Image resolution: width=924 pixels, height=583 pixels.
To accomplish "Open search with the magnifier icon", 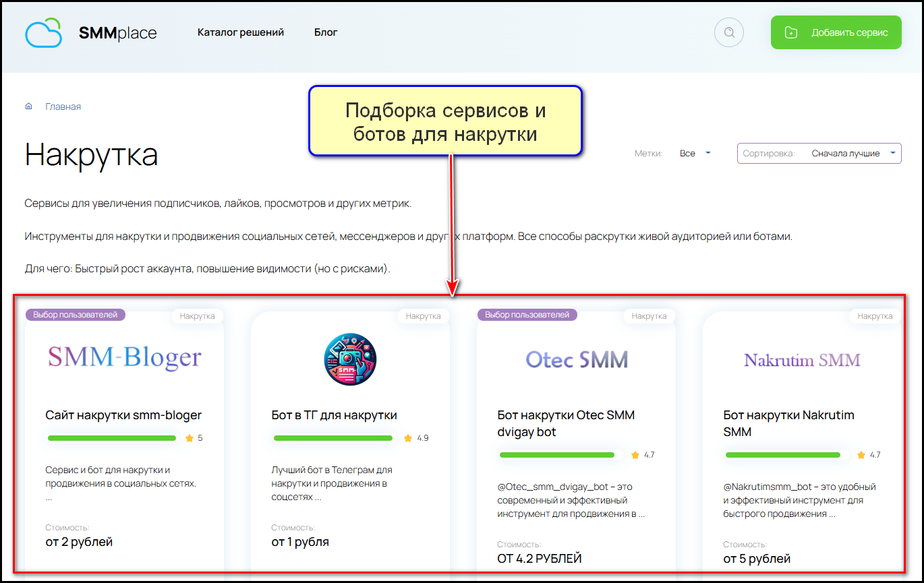I will (728, 32).
